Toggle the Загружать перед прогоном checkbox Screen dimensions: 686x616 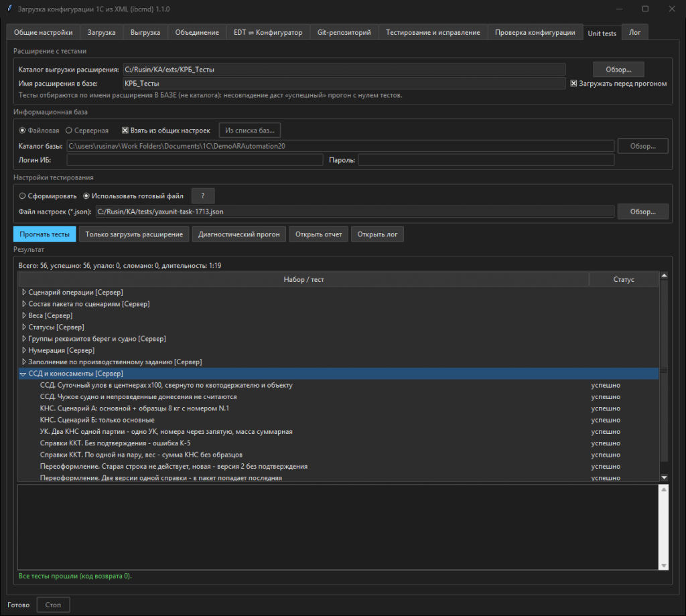pos(573,83)
